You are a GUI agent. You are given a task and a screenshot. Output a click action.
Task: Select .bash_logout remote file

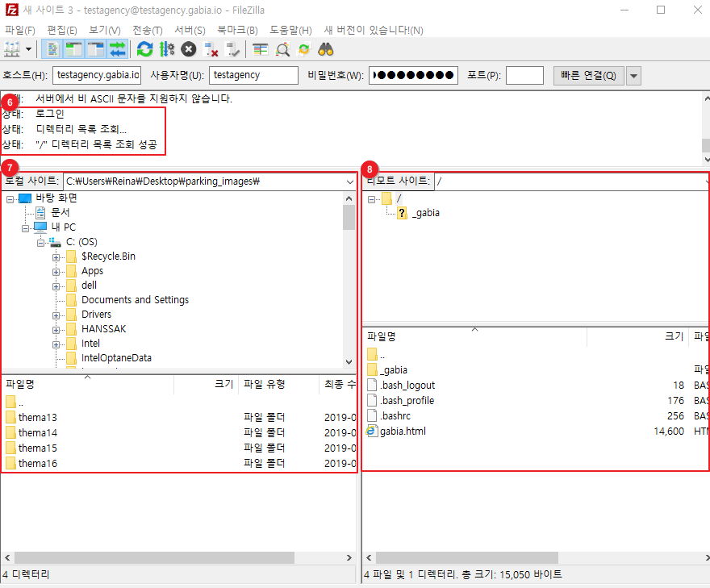coord(407,386)
